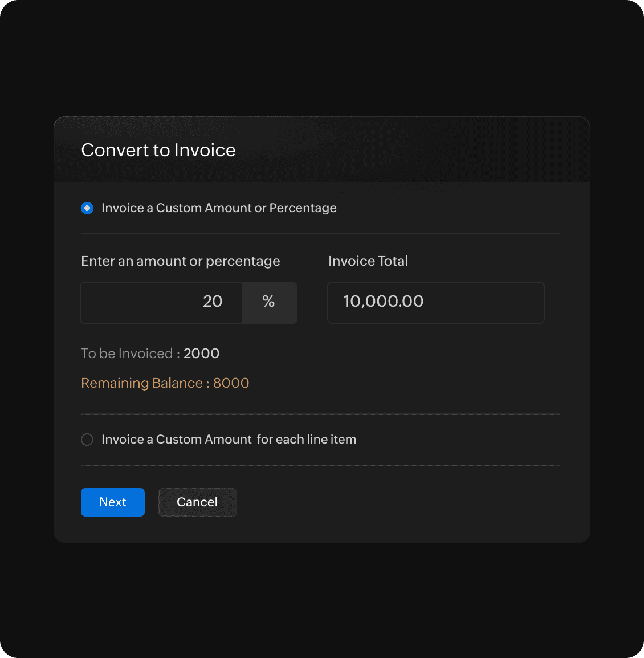
Task: Choose the custom amount per line item radio
Action: (x=87, y=440)
